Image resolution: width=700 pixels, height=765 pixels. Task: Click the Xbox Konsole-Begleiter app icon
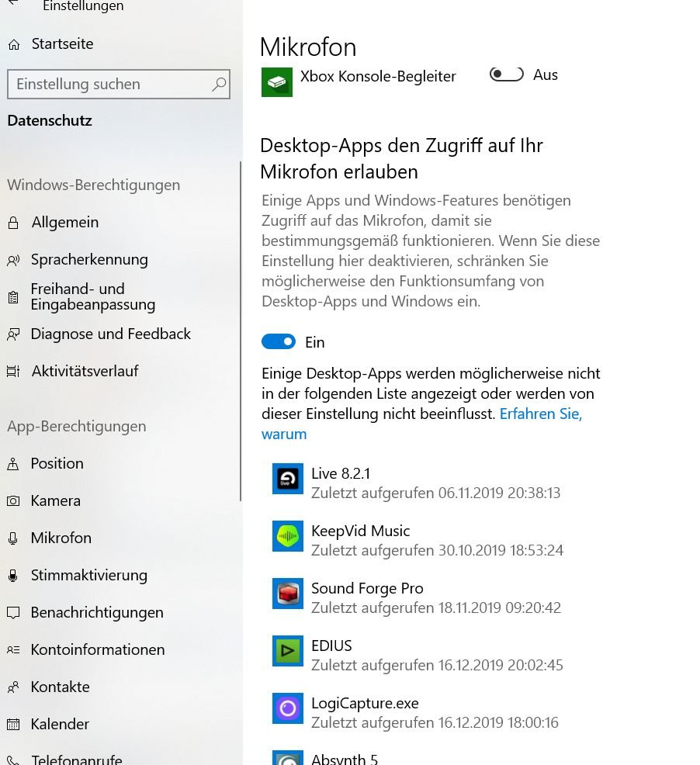click(x=277, y=81)
